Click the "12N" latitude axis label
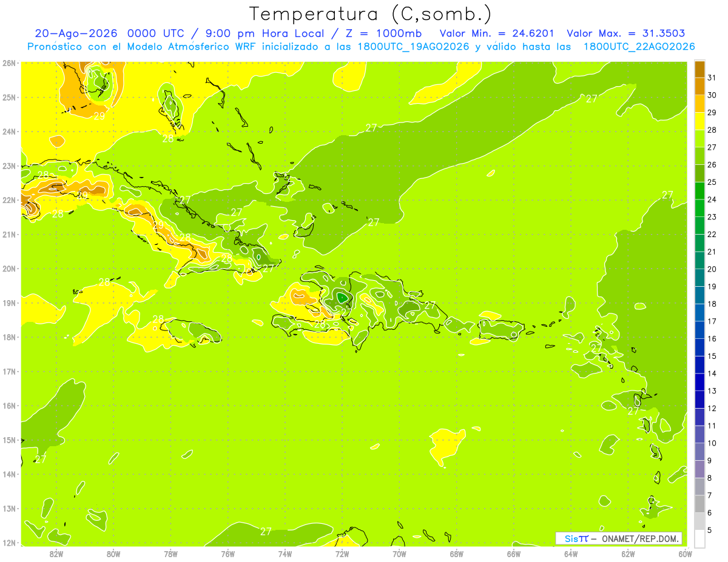 [x=8, y=543]
